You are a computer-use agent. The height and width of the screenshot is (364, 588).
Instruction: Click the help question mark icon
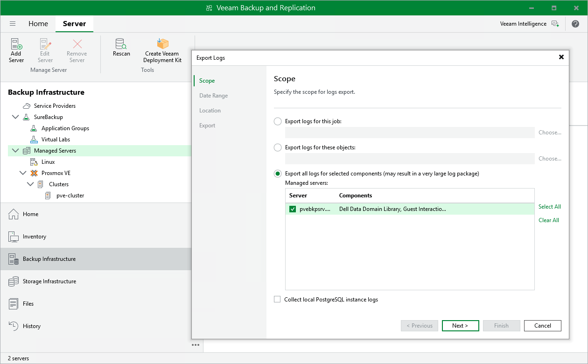click(x=575, y=24)
